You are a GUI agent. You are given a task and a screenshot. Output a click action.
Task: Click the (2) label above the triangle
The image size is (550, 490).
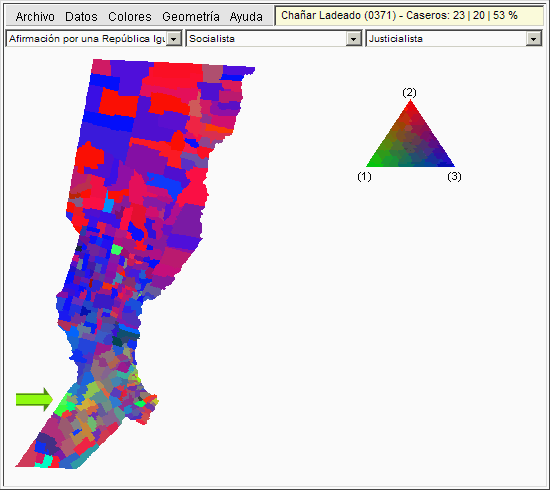point(409,93)
